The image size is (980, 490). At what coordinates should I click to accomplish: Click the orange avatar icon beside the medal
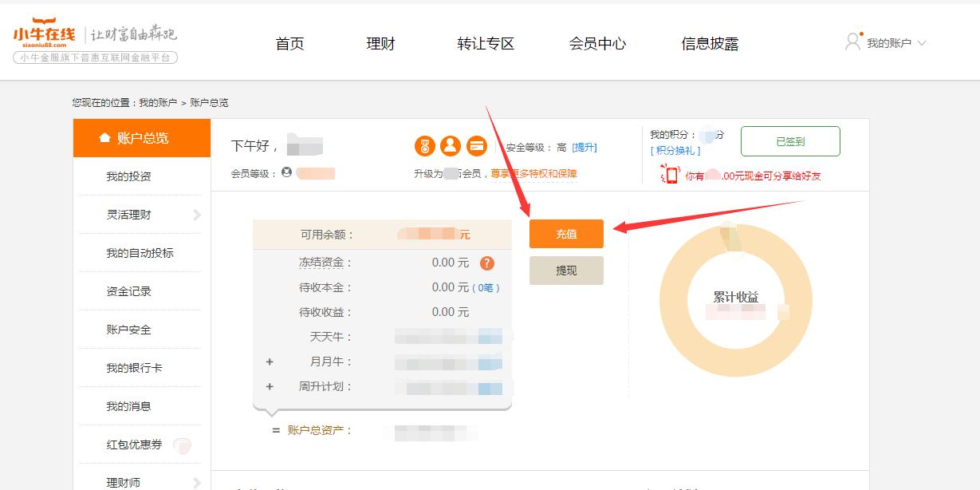451,147
